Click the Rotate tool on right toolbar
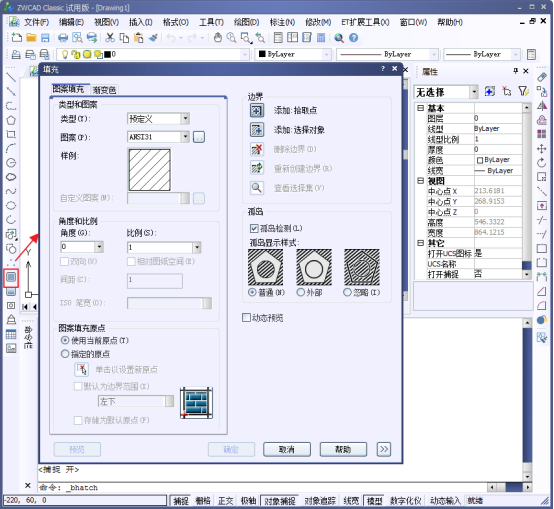Image resolution: width=554 pixels, height=509 pixels. click(x=542, y=162)
